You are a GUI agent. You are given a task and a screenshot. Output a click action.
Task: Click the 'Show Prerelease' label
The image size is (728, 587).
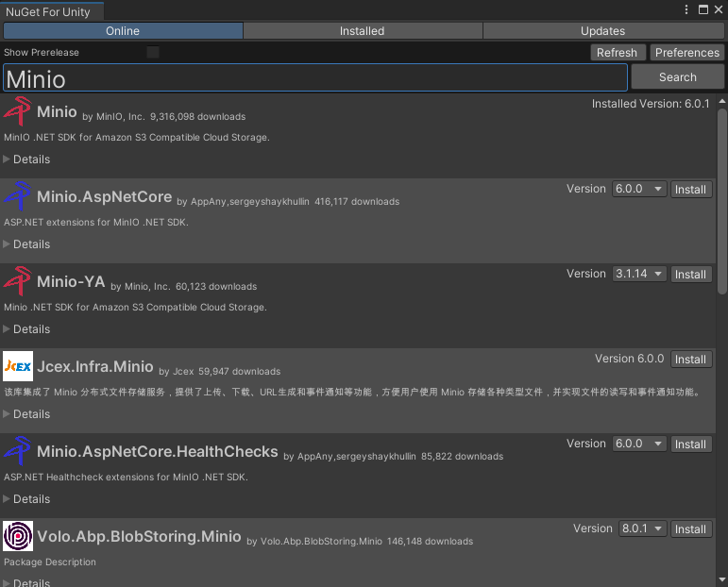click(42, 53)
